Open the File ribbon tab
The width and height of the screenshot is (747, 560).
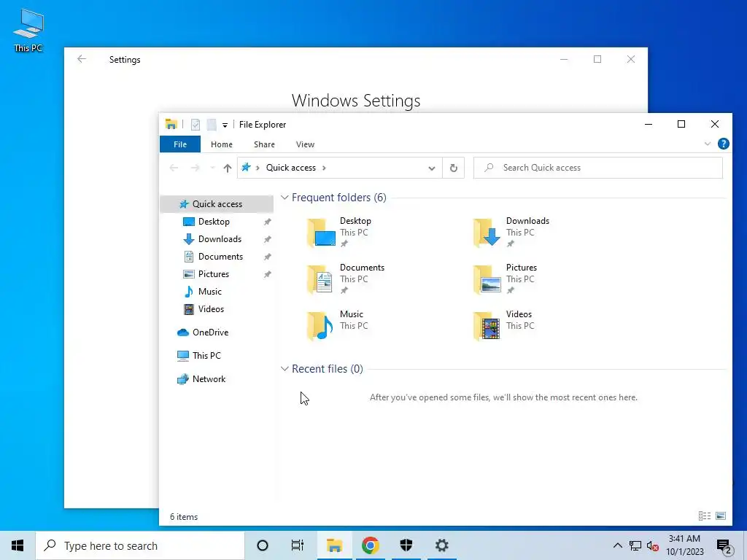coord(180,144)
